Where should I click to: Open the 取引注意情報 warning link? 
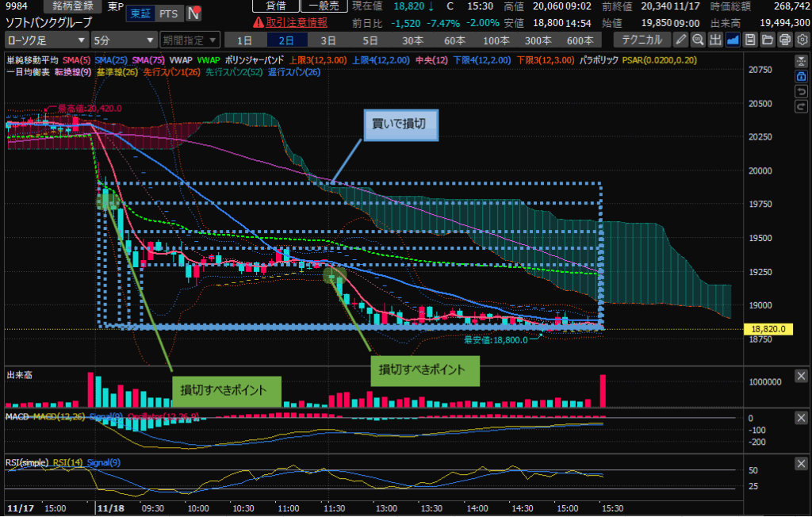[296, 22]
